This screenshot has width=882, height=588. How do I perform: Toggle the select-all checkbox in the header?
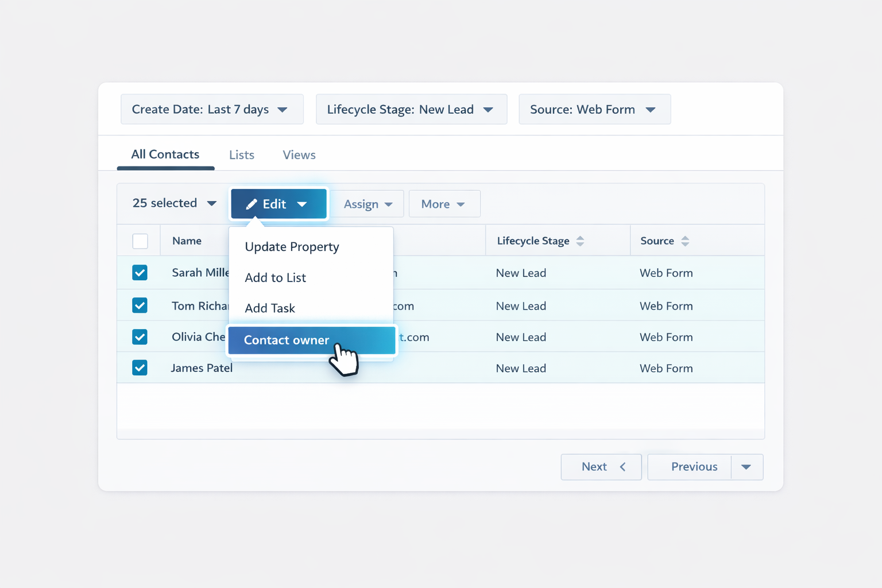click(x=140, y=241)
